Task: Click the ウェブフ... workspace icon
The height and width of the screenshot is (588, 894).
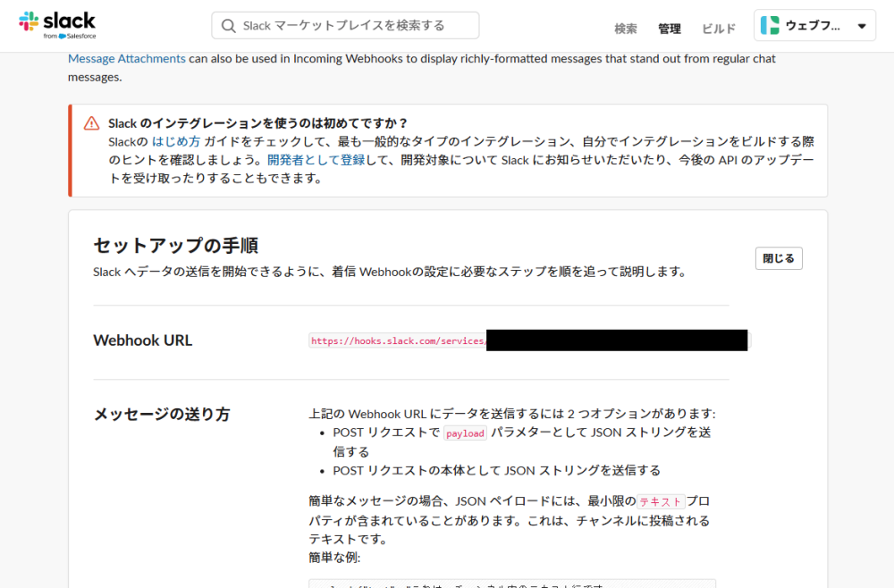Action: pyautogui.click(x=770, y=26)
